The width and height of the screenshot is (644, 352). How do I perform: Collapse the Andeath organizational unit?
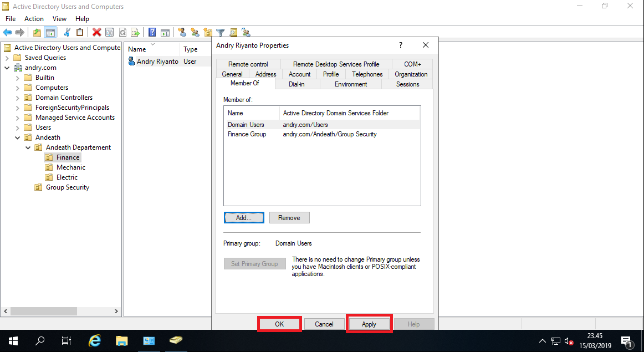pos(17,137)
